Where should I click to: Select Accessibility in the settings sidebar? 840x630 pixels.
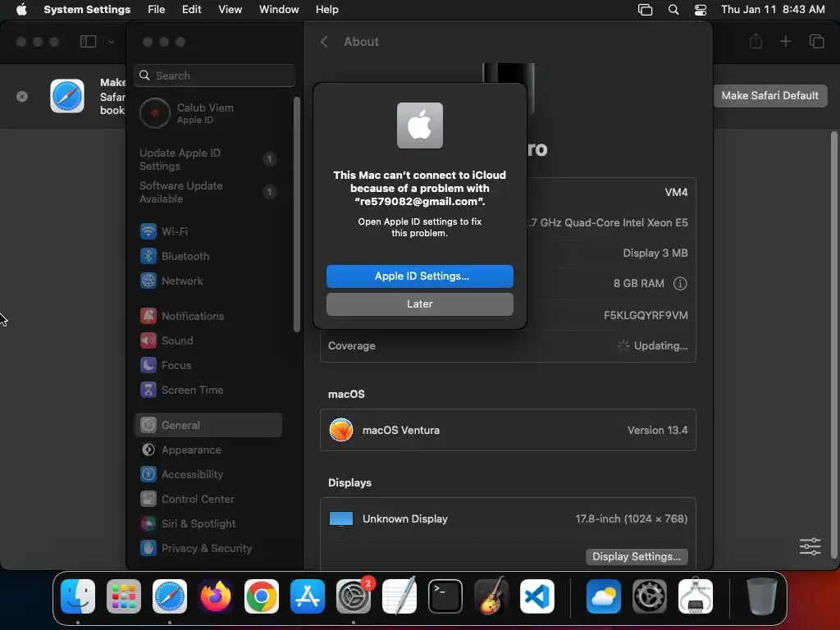coord(209,474)
